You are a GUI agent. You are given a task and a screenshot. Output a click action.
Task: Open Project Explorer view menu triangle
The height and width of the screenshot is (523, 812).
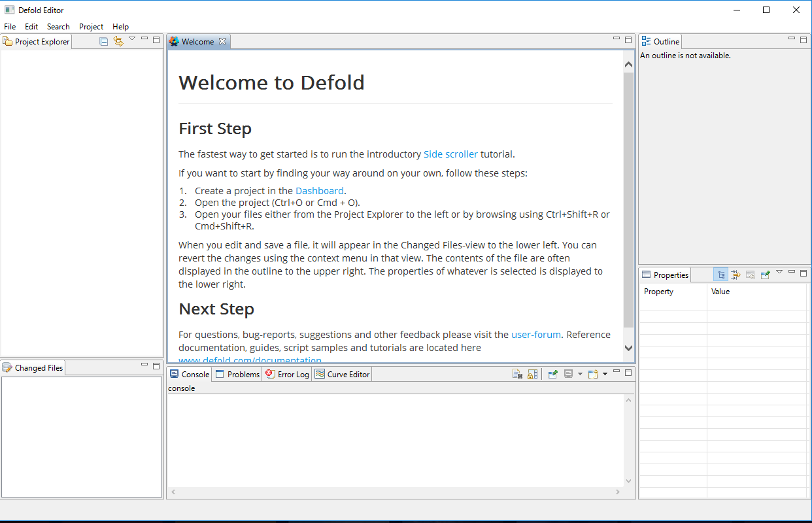(x=132, y=39)
